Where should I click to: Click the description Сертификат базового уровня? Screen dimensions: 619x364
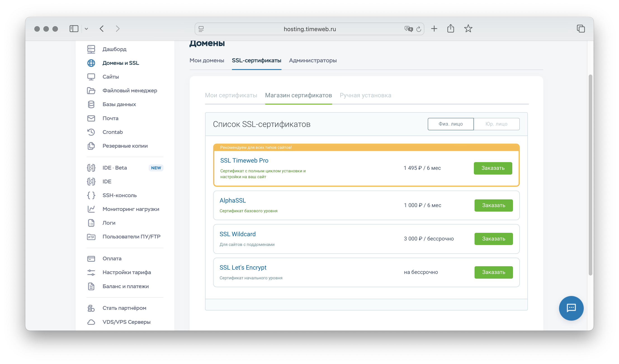248,211
